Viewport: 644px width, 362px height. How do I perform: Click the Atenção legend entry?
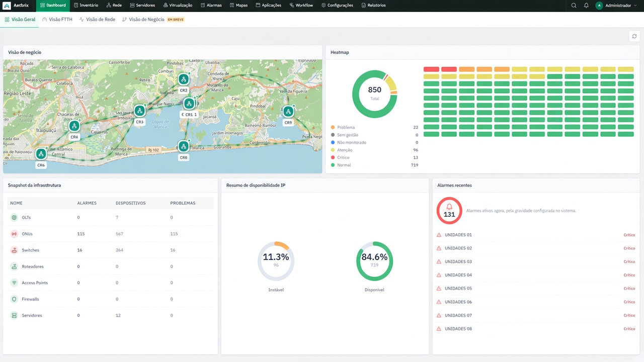[x=374, y=150]
